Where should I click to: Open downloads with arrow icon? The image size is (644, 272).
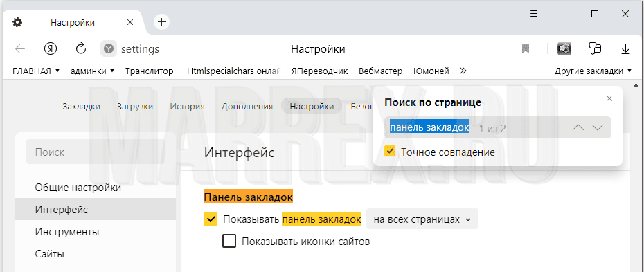click(625, 49)
